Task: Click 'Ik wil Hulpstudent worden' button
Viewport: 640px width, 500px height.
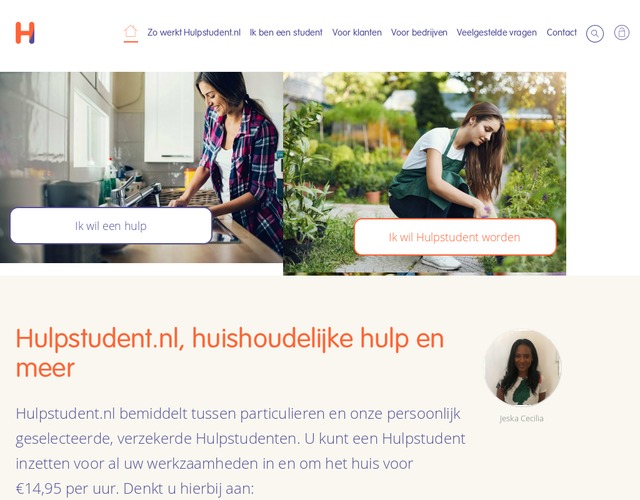Action: pos(455,237)
